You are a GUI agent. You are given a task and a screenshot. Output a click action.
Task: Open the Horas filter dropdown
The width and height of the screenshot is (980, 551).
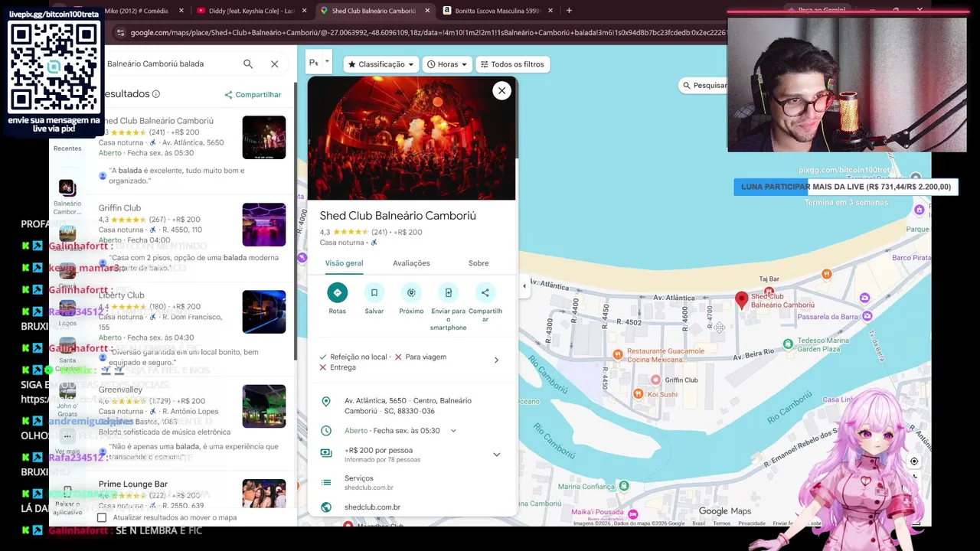(447, 64)
